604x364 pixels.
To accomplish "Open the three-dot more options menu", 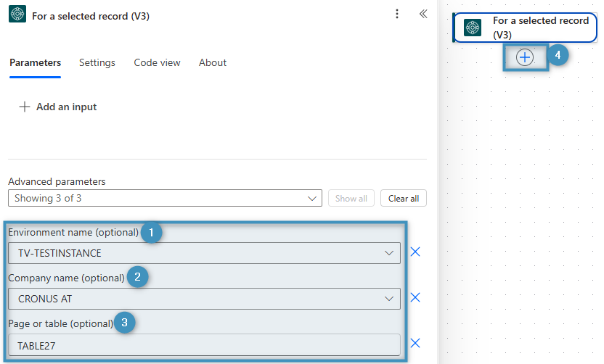I will click(397, 15).
